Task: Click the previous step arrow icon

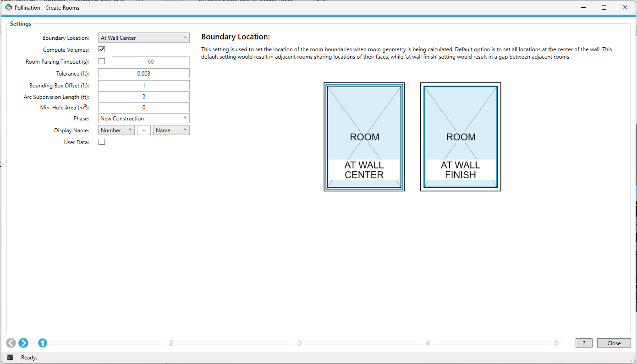Action: coord(11,343)
